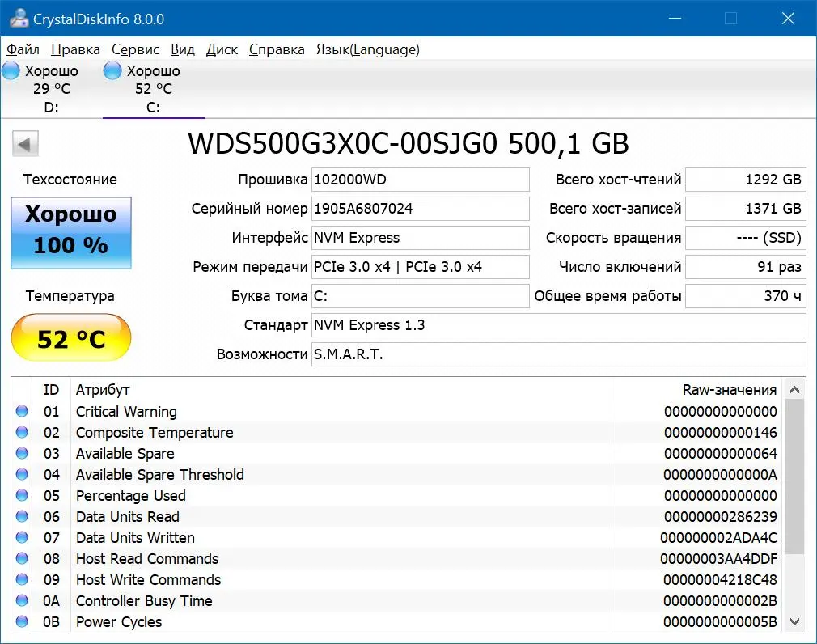Click status dot of Data Units Read row

click(22, 516)
